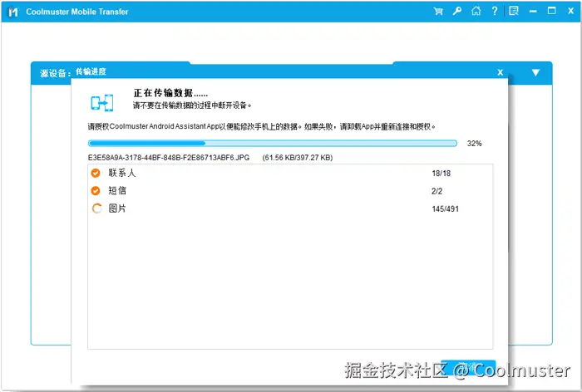Close the 传输进度 dialog
Screen dimensions: 582x392
pyautogui.click(x=501, y=72)
